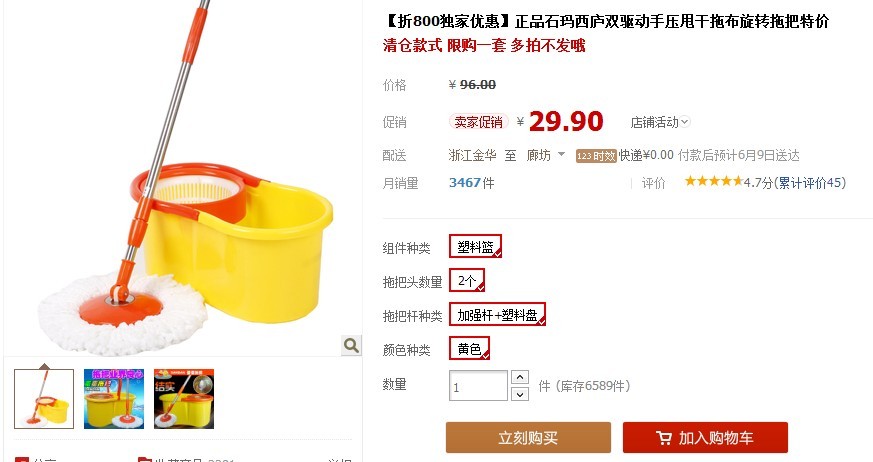Select the 2个 mop head quantity option
873x462 pixels.
coord(467,281)
